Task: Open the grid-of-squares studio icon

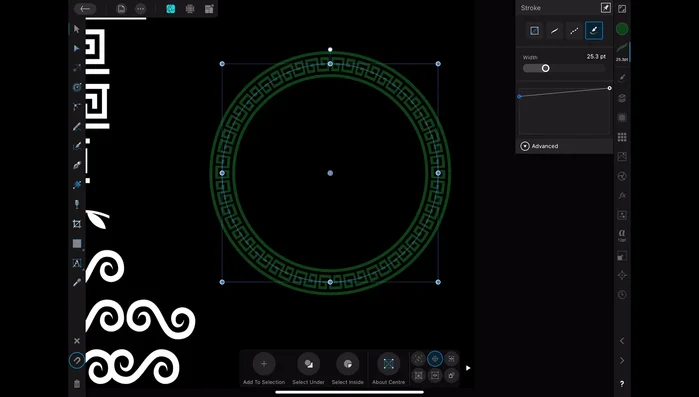Action: (622, 137)
